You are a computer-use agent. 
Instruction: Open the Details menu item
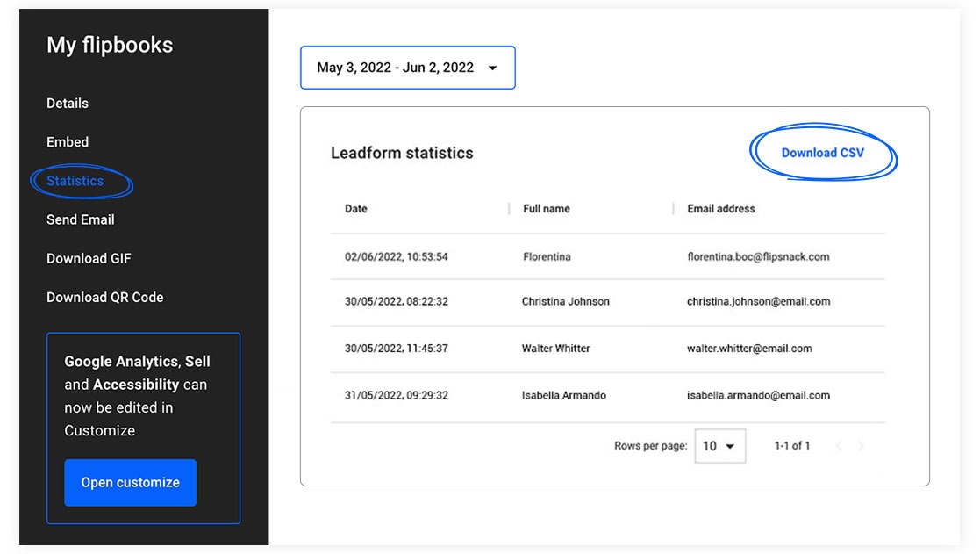68,104
